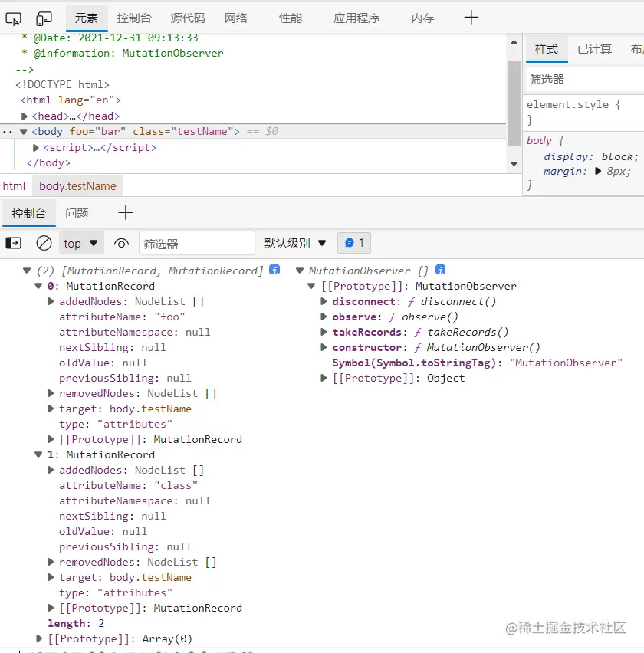This screenshot has height=653, width=644.
Task: Toggle device emulation toolbar icon
Action: tap(44, 18)
